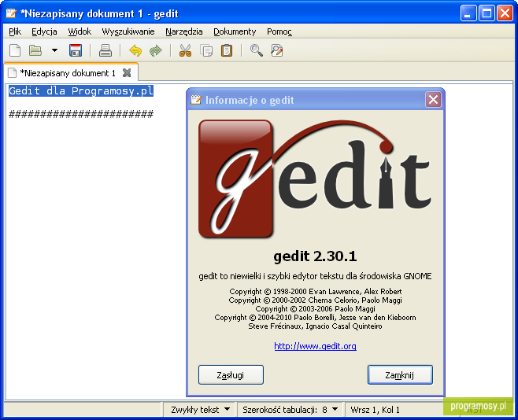Close the Niezapisany dokument 1 tab

click(x=127, y=72)
